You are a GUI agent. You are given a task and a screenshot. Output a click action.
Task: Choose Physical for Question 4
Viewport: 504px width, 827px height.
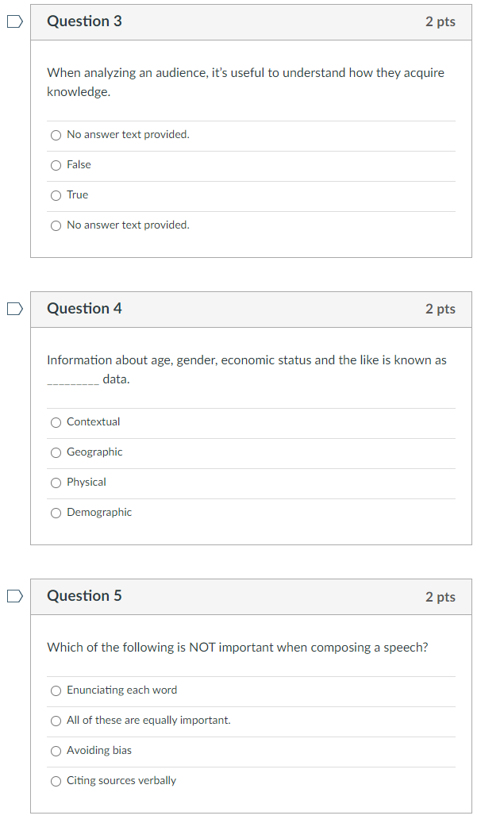[x=56, y=483]
